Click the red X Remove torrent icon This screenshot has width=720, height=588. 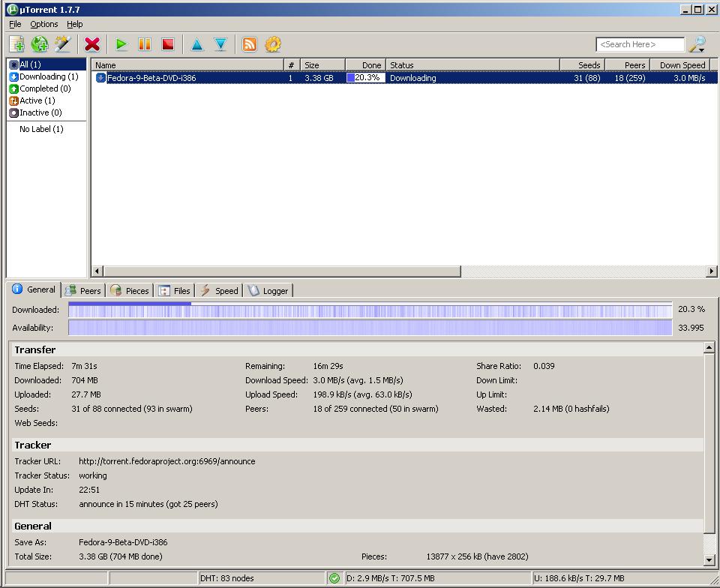pos(92,44)
